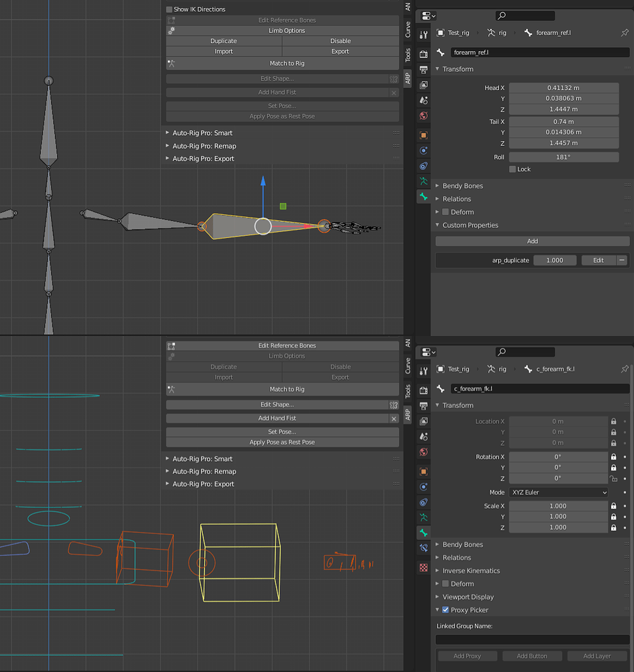Open the Tool tab in forearm_ref.l properties
Screen dimensions: 634x672
(423, 35)
